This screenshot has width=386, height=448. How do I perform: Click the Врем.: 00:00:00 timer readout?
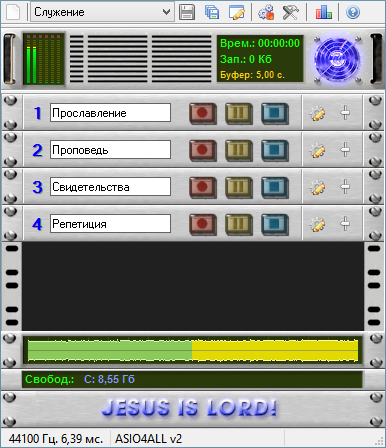tap(260, 43)
